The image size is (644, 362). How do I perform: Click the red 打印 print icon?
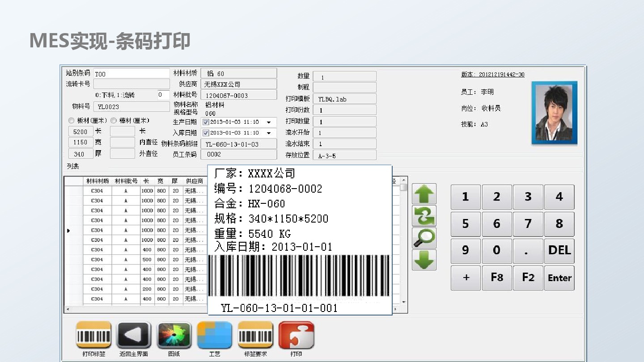[x=296, y=335]
